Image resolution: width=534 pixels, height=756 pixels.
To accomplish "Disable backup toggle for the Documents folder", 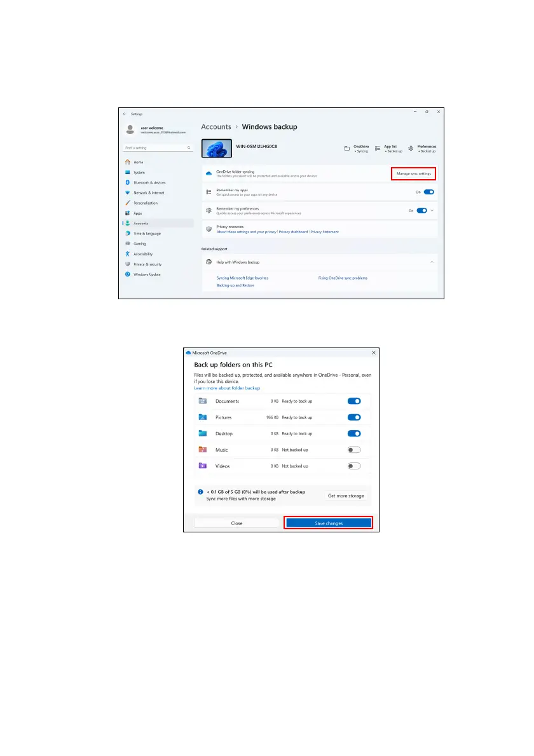I will pos(354,401).
